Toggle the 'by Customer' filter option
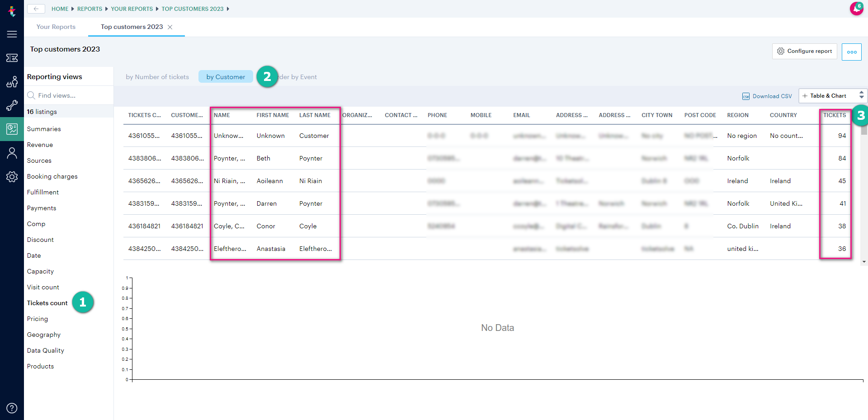Screen dimensions: 868x420 226,76
